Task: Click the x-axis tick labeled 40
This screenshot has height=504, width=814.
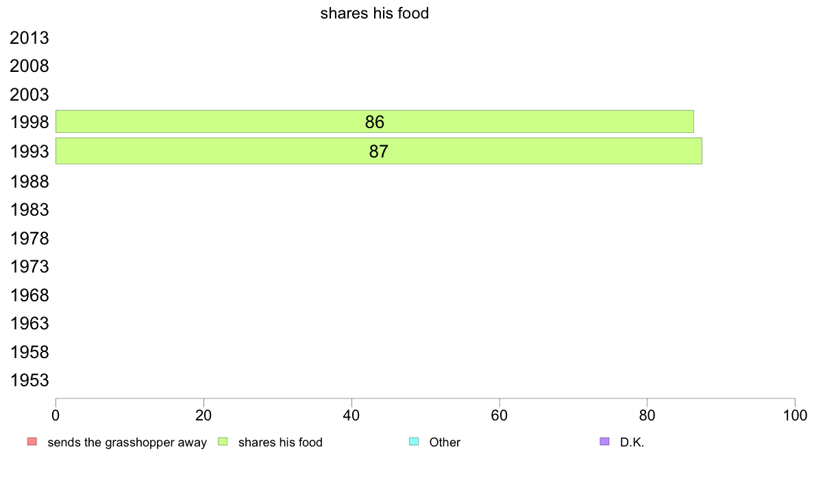Action: pyautogui.click(x=351, y=415)
